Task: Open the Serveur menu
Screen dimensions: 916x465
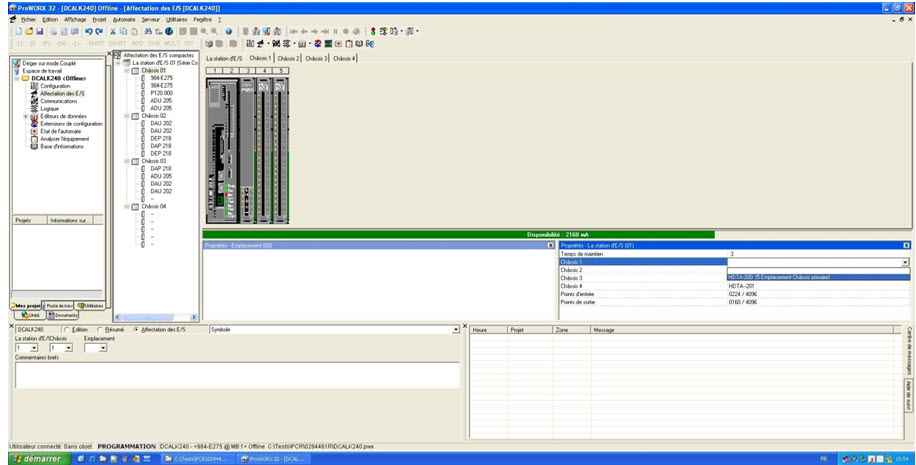Action: point(151,19)
